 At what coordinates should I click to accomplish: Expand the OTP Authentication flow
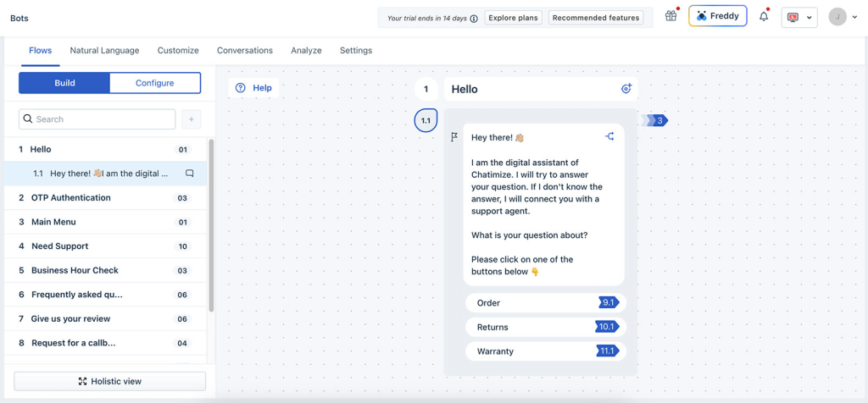coord(71,198)
